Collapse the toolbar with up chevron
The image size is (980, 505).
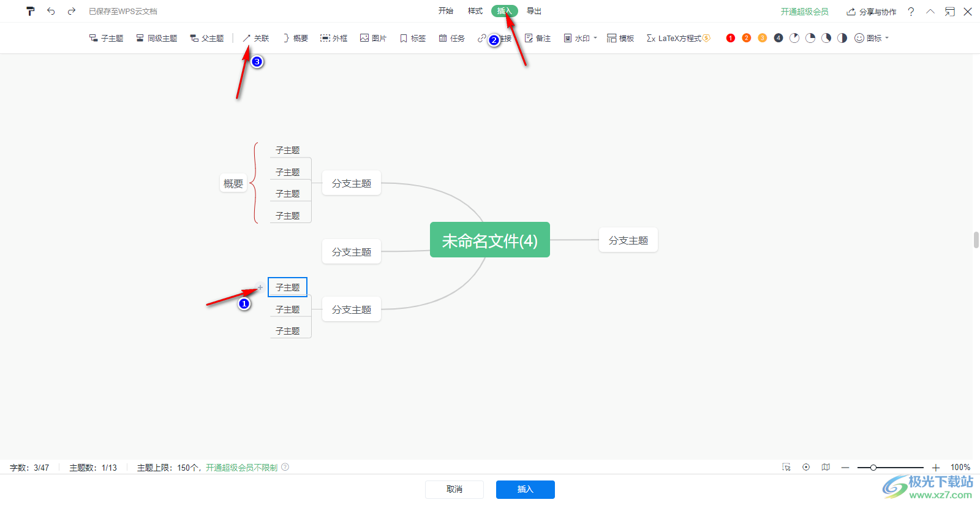click(x=930, y=11)
